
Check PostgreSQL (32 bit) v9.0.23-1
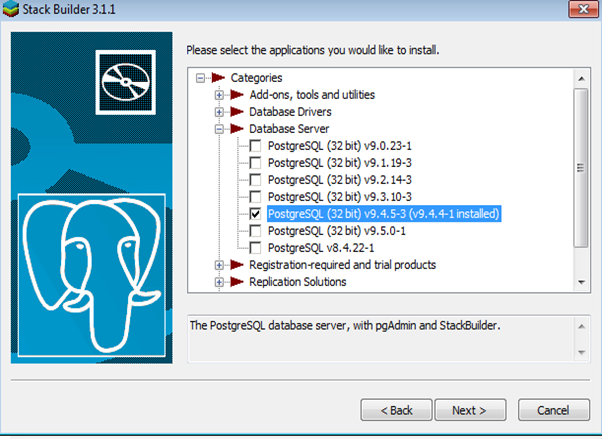click(255, 146)
